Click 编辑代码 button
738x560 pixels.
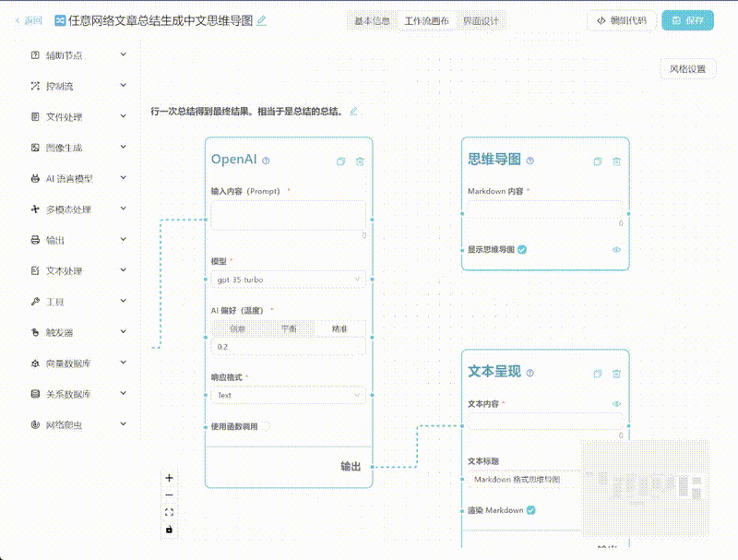tap(622, 20)
